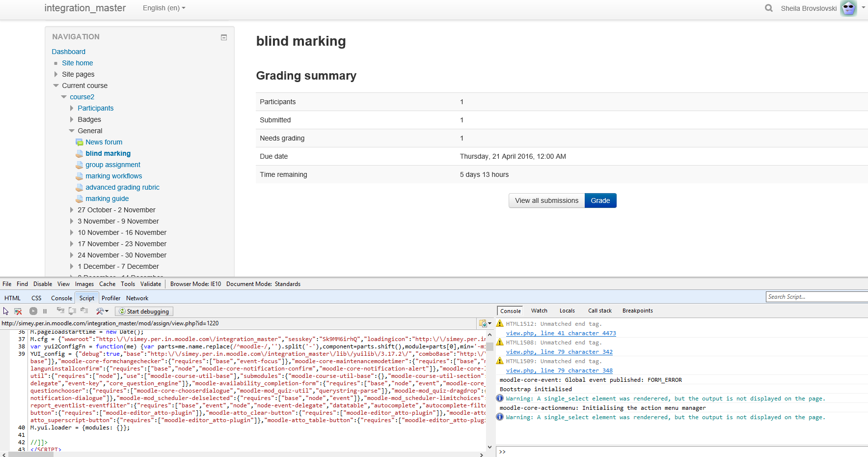Activate the select element by click arrow tool
Viewport: 868px width, 457px height.
[6, 311]
